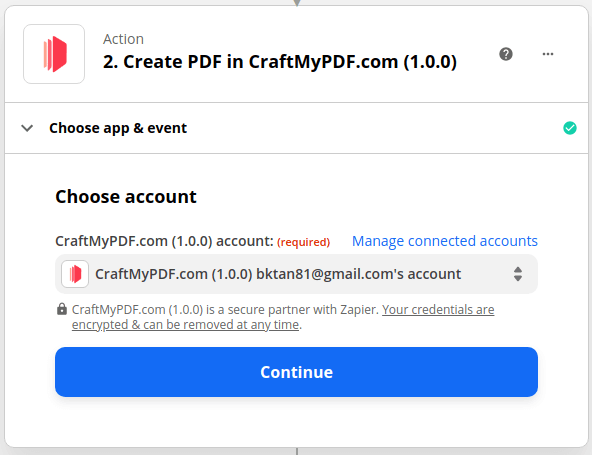The height and width of the screenshot is (455, 592).
Task: Click the 'Choose account' section heading
Action: pyautogui.click(x=126, y=197)
